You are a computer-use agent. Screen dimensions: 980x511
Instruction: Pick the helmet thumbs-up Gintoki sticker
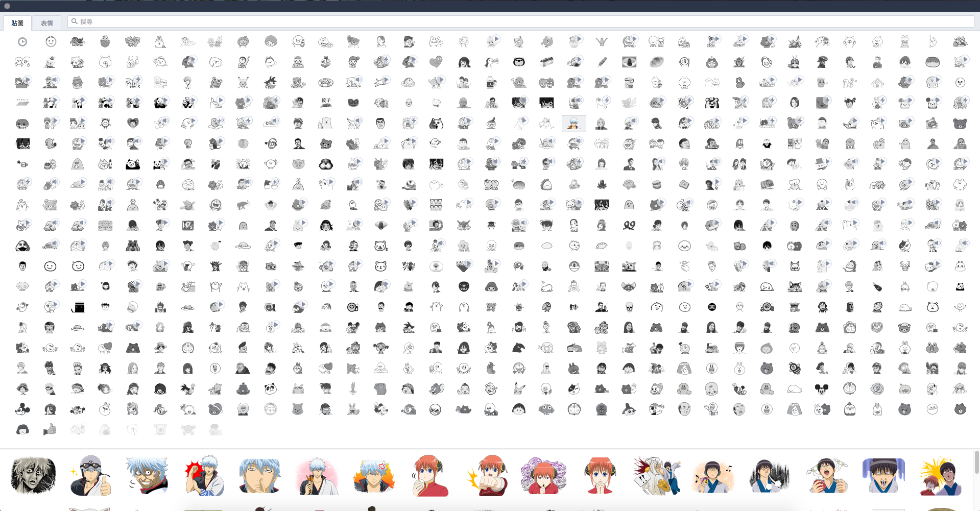(90, 476)
